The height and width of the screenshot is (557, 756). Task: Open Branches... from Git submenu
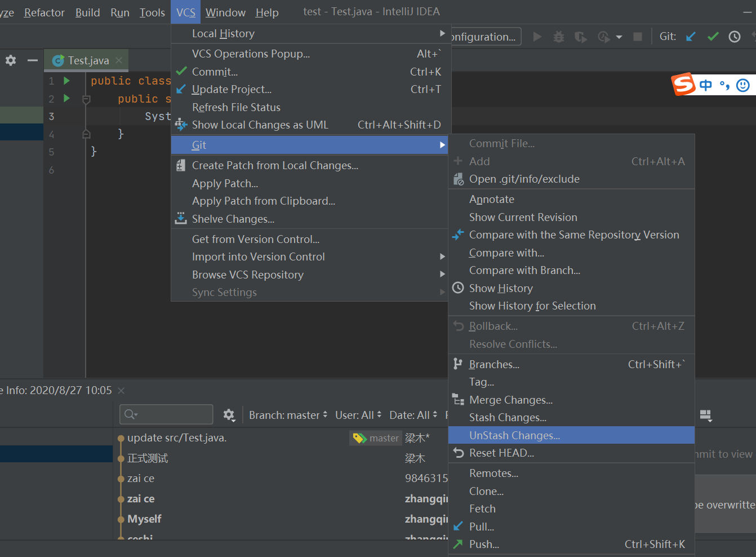[571, 364]
